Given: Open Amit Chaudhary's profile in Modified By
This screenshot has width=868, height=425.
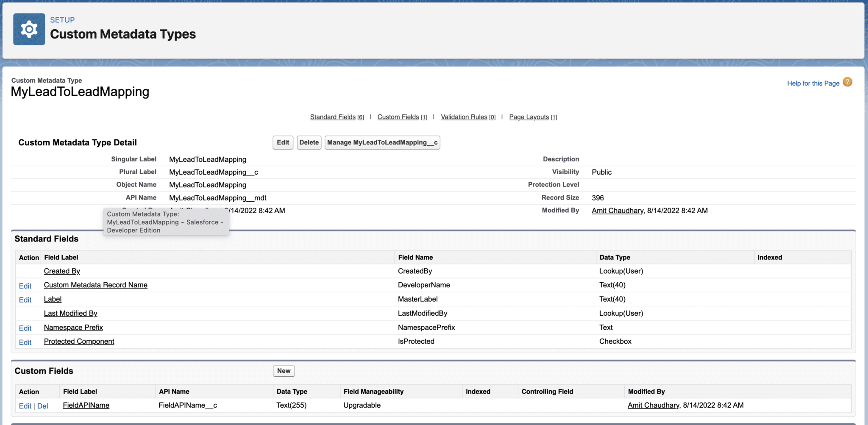Looking at the screenshot, I should (x=617, y=211).
